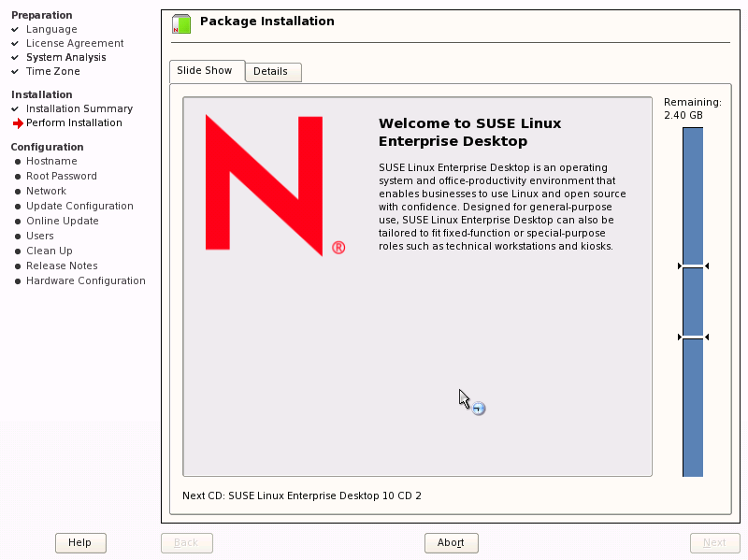Image resolution: width=748 pixels, height=560 pixels.
Task: Click the Remaining 2.40 GB label
Action: click(693, 108)
